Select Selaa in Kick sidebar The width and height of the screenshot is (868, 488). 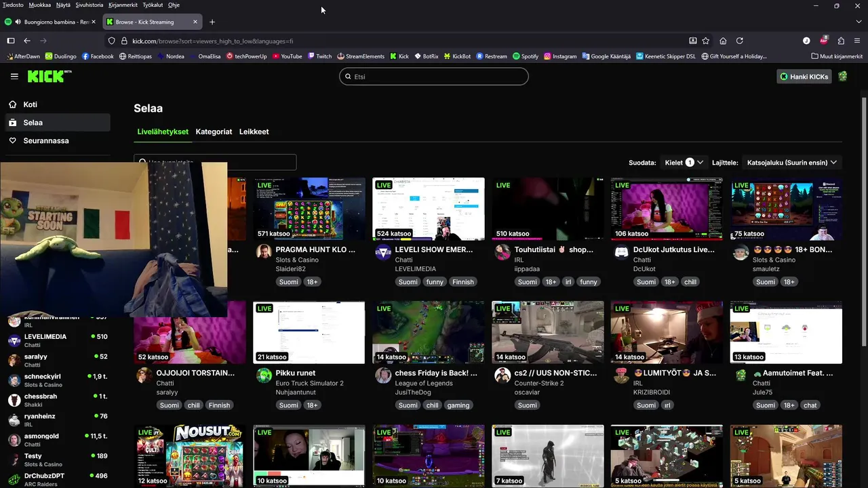[57, 123]
